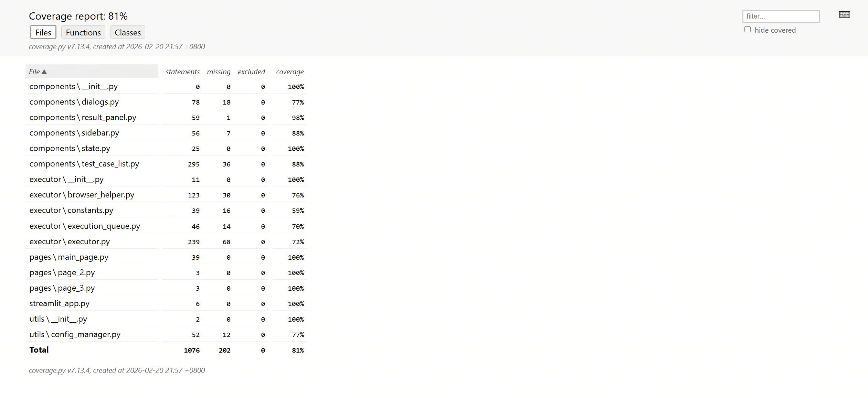Sort by coverage column
868x398 pixels.
click(290, 72)
